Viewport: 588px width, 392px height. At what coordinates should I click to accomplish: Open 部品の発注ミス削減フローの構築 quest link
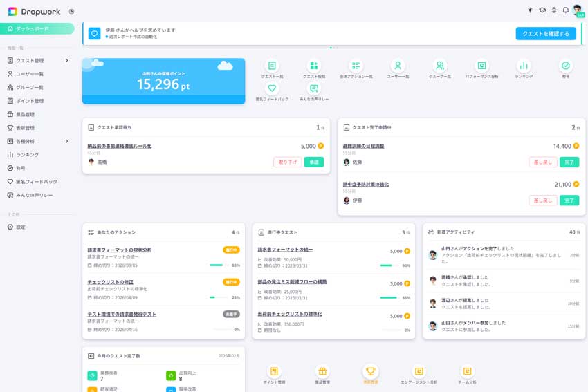[292, 282]
